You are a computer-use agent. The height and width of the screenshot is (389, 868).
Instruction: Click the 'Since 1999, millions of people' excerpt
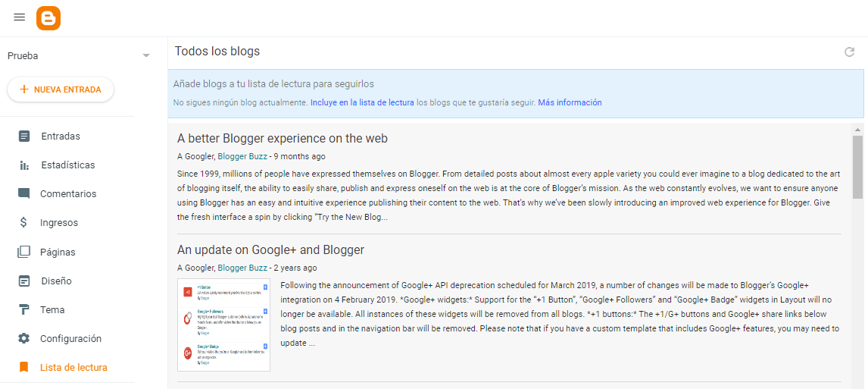click(x=509, y=194)
